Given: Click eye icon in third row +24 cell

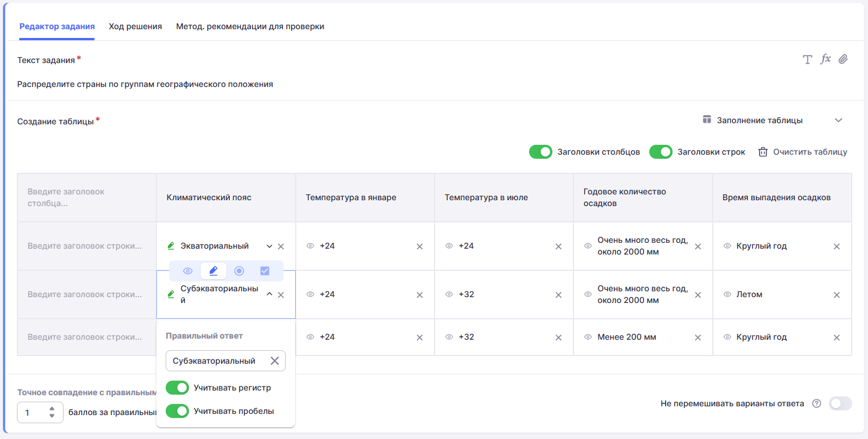Looking at the screenshot, I should coord(310,337).
